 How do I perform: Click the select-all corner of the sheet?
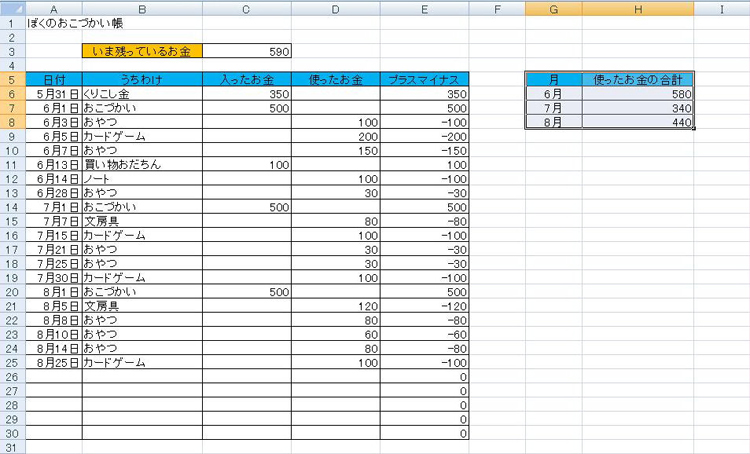[12, 8]
